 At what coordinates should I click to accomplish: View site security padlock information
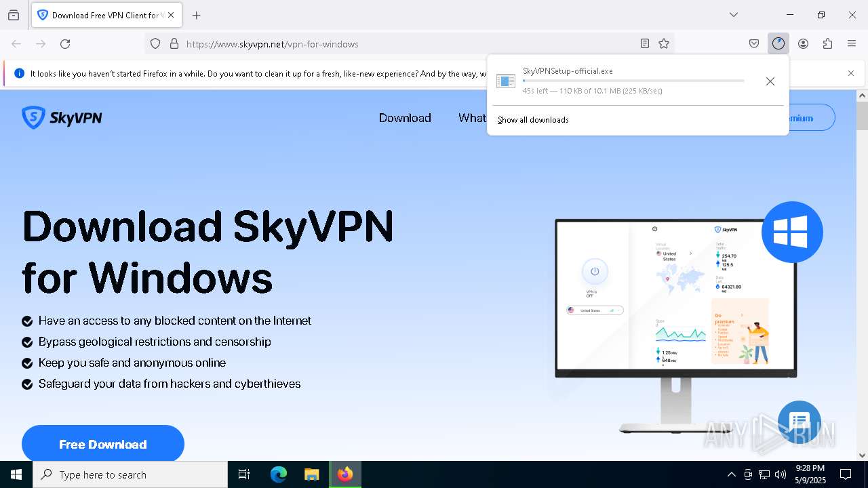pyautogui.click(x=174, y=44)
